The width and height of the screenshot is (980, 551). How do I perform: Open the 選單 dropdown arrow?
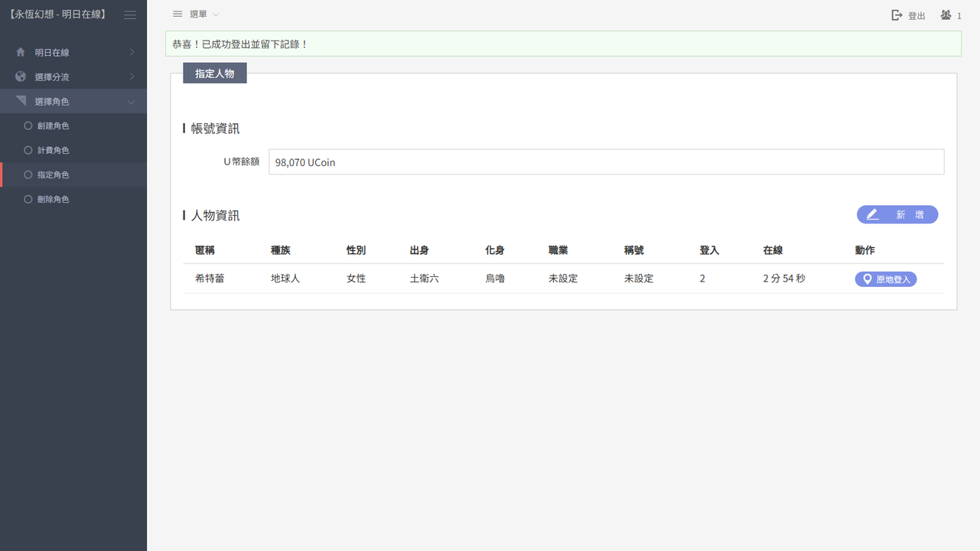[216, 15]
